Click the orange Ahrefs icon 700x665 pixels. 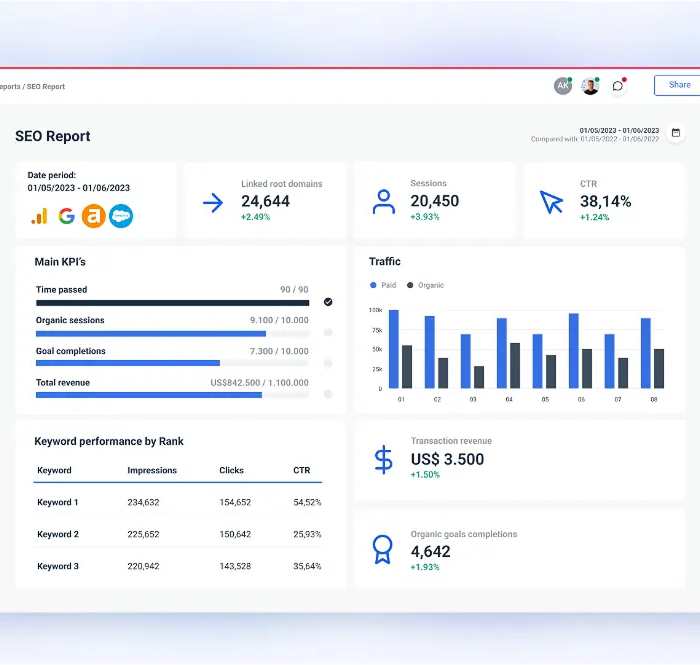click(x=94, y=216)
